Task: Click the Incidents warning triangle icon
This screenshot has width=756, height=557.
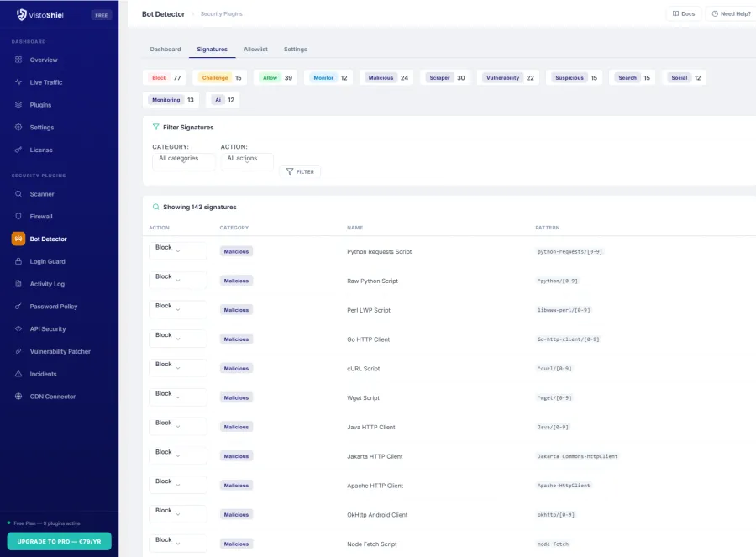Action: click(x=18, y=373)
